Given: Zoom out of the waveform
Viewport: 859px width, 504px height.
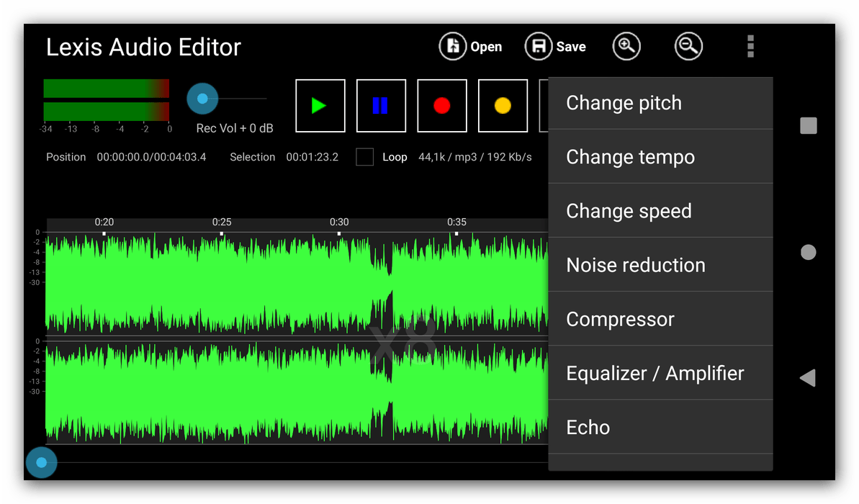Looking at the screenshot, I should pos(688,47).
